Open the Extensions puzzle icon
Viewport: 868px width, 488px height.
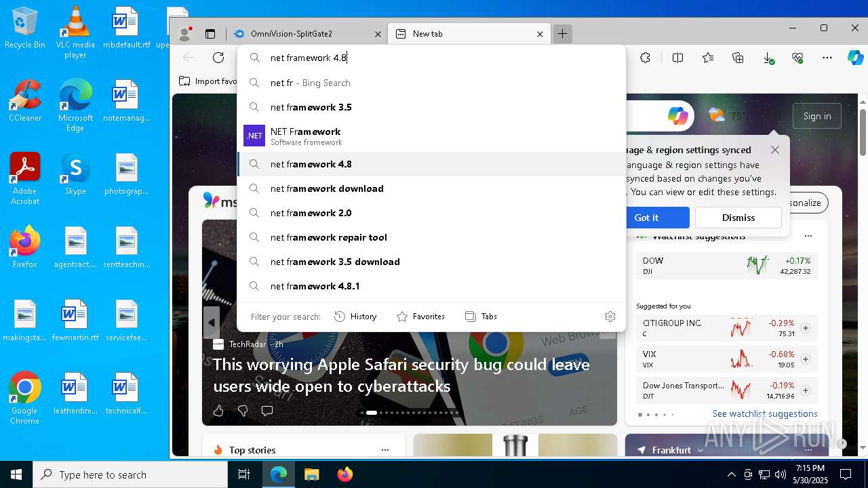pos(645,58)
